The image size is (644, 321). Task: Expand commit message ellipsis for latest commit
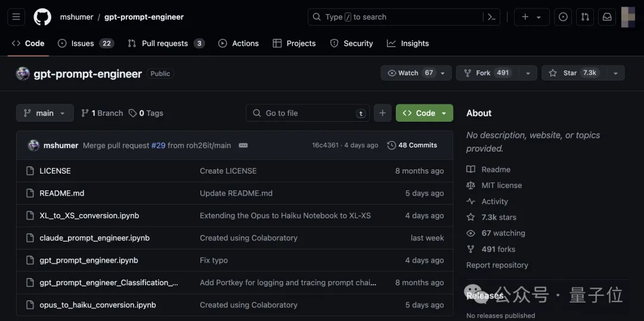243,146
